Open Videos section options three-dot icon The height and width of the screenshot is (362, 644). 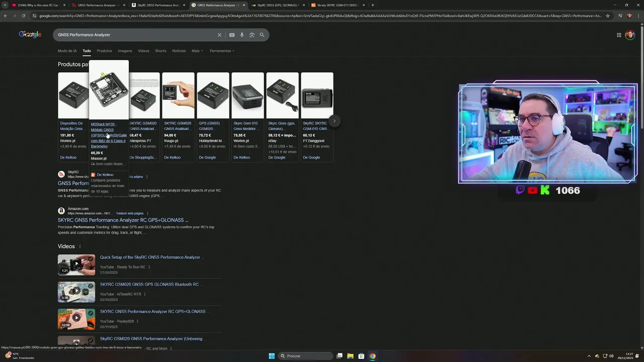coord(79,246)
